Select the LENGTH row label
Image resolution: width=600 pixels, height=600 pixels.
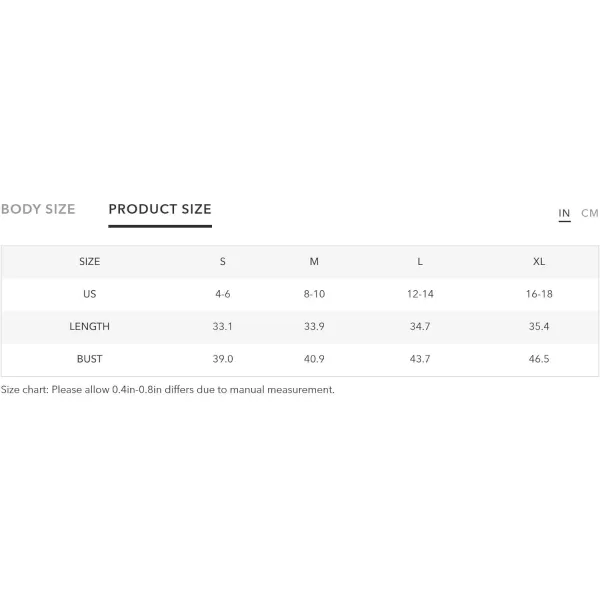pos(90,326)
